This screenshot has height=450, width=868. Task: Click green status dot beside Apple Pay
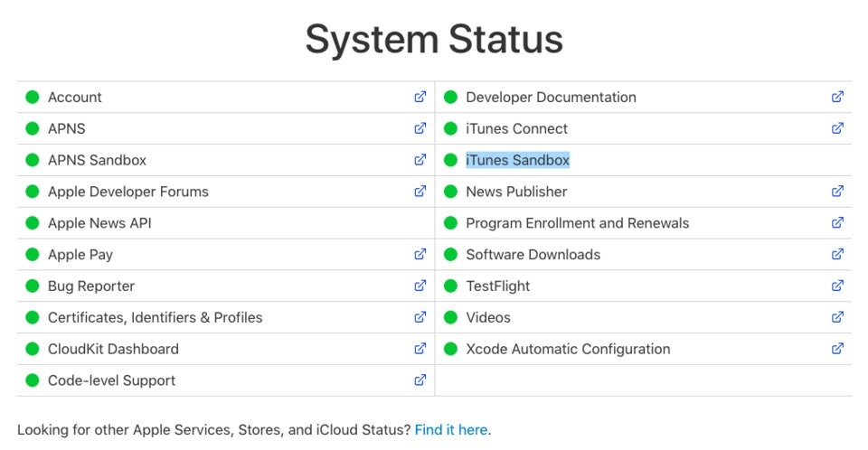33,254
